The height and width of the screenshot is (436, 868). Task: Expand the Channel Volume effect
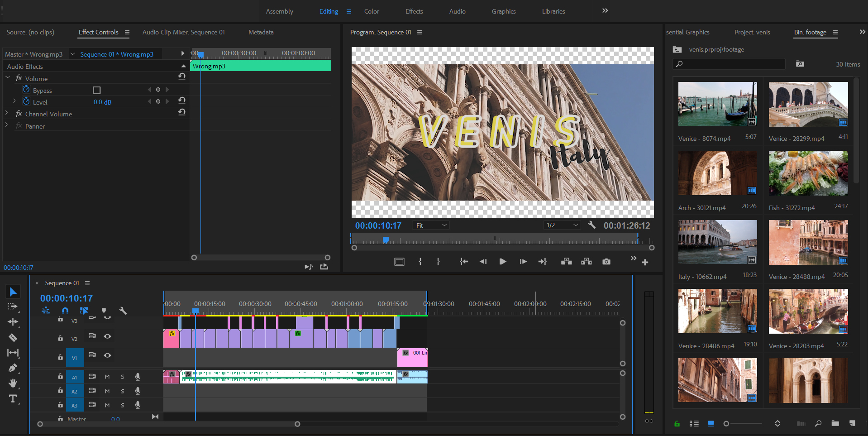tap(7, 114)
